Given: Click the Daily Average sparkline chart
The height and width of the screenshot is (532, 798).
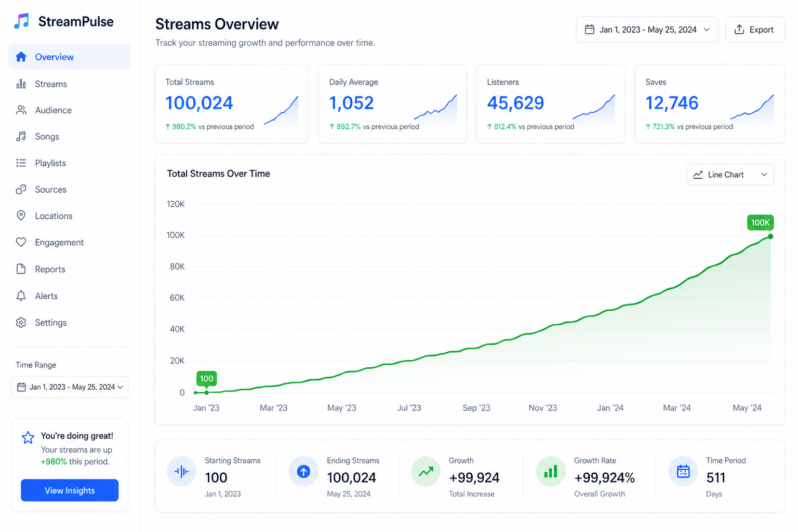Looking at the screenshot, I should tap(435, 108).
